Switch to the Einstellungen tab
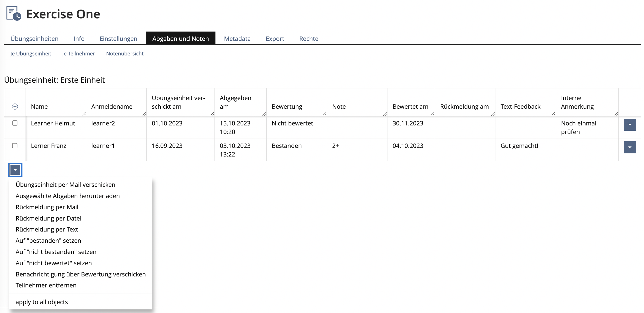This screenshot has height=313, width=644. coord(118,39)
